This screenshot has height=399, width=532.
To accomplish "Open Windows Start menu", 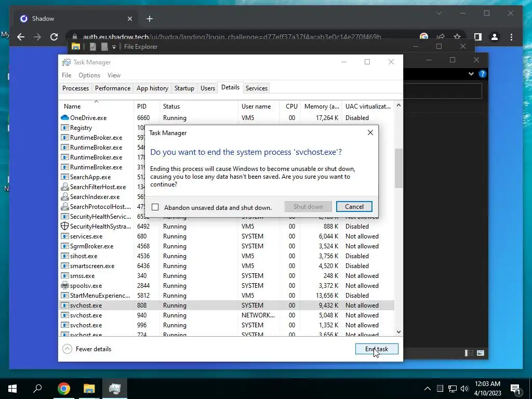I will [x=12, y=388].
